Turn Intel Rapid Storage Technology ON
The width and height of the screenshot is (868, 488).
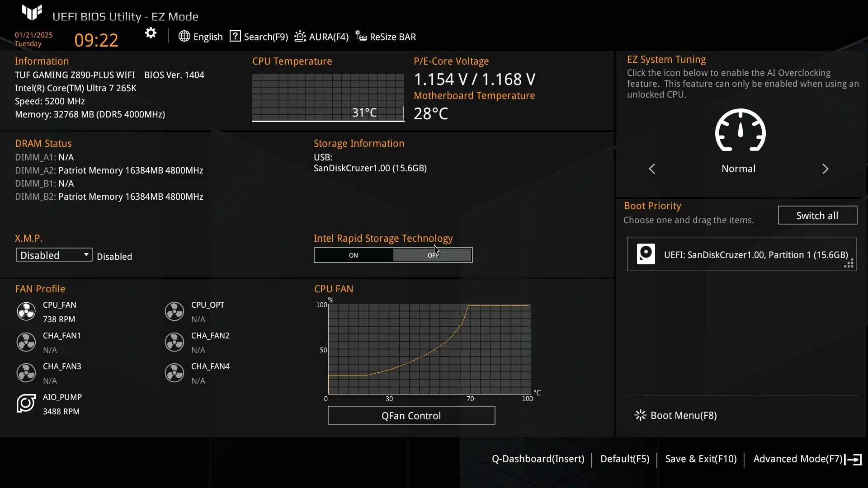pos(354,255)
